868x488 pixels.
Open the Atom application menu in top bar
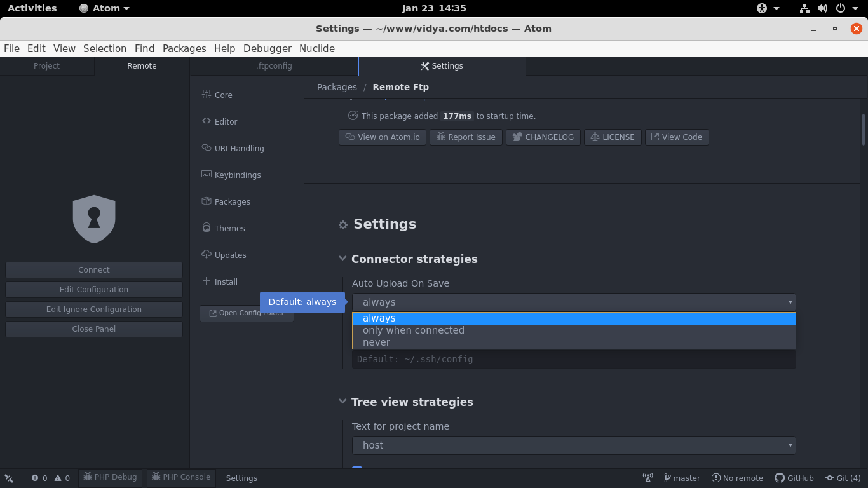pyautogui.click(x=104, y=8)
